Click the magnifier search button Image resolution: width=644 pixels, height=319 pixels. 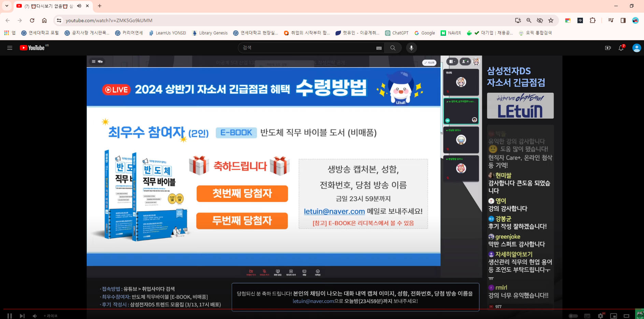click(x=393, y=48)
